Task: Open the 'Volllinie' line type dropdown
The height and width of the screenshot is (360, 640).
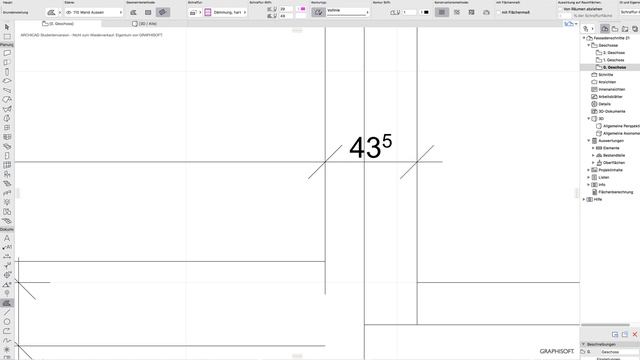Action: (347, 12)
